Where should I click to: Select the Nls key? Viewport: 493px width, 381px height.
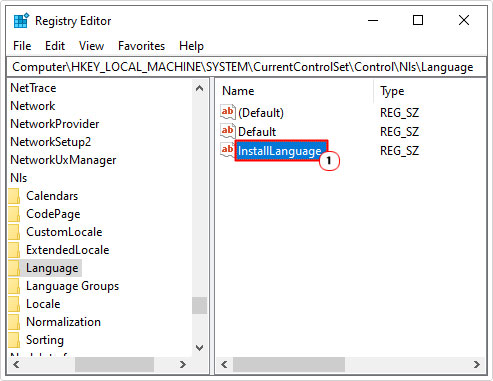19,178
